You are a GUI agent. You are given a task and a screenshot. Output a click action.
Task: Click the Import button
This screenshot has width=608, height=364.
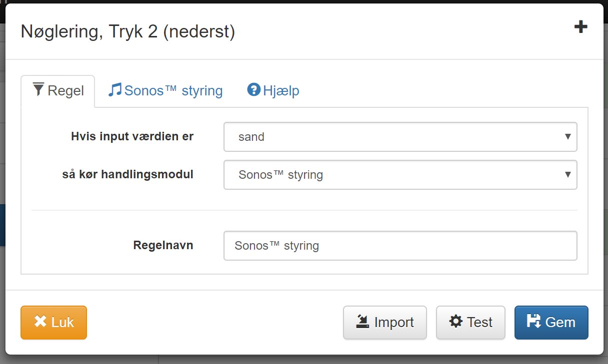coord(384,323)
